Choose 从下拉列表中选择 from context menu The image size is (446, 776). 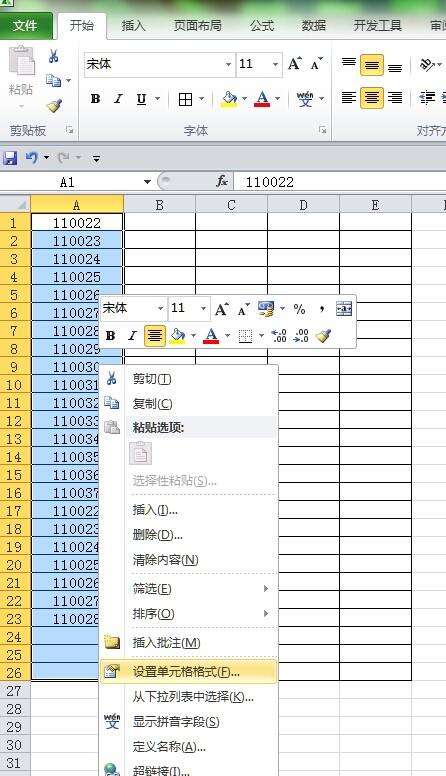(189, 697)
